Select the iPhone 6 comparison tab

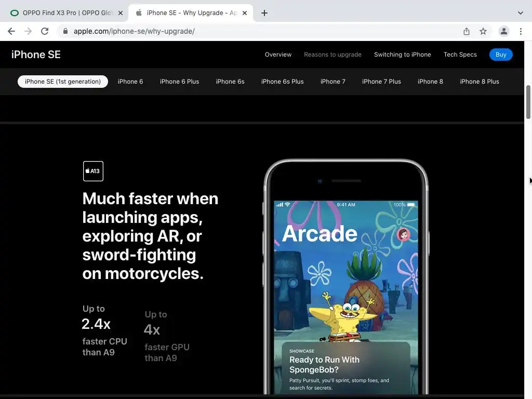point(130,82)
